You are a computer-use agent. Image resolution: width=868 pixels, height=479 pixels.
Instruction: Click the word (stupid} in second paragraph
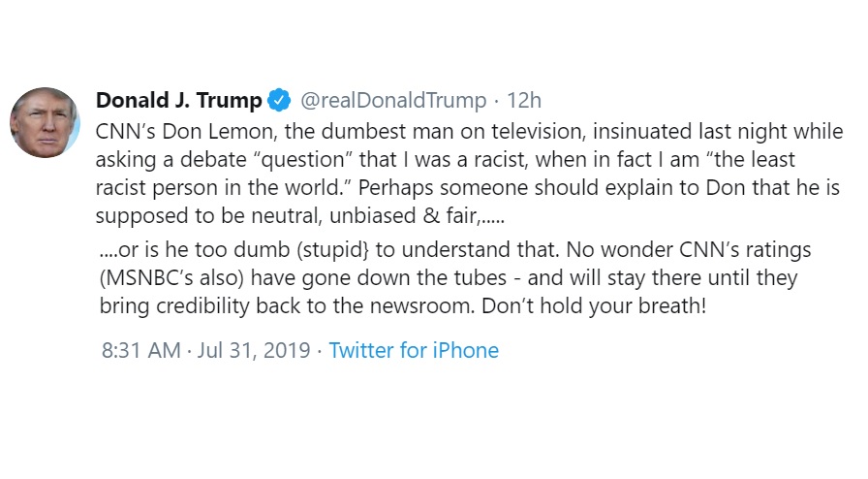click(332, 250)
